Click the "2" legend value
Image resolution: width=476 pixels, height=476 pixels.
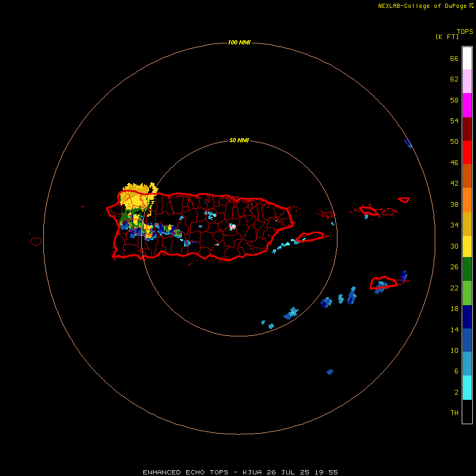pyautogui.click(x=456, y=392)
